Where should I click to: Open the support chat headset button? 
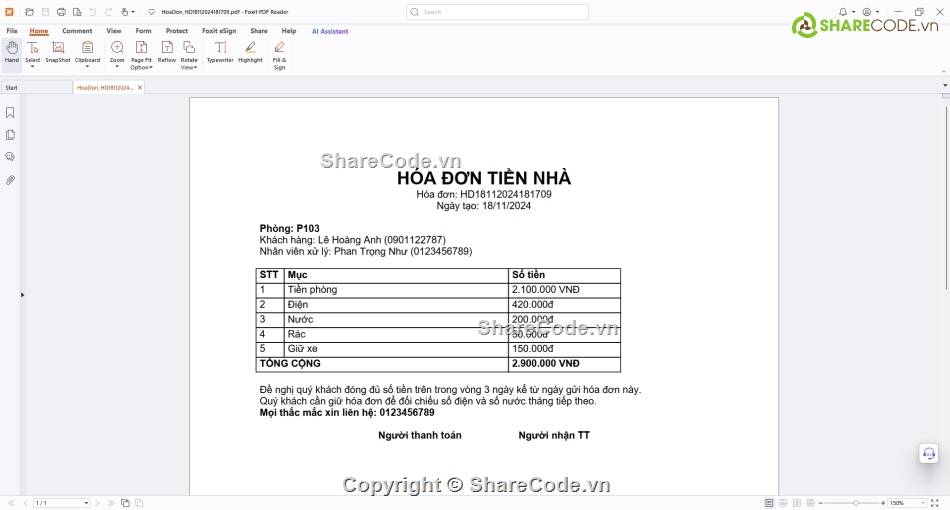pyautogui.click(x=929, y=454)
